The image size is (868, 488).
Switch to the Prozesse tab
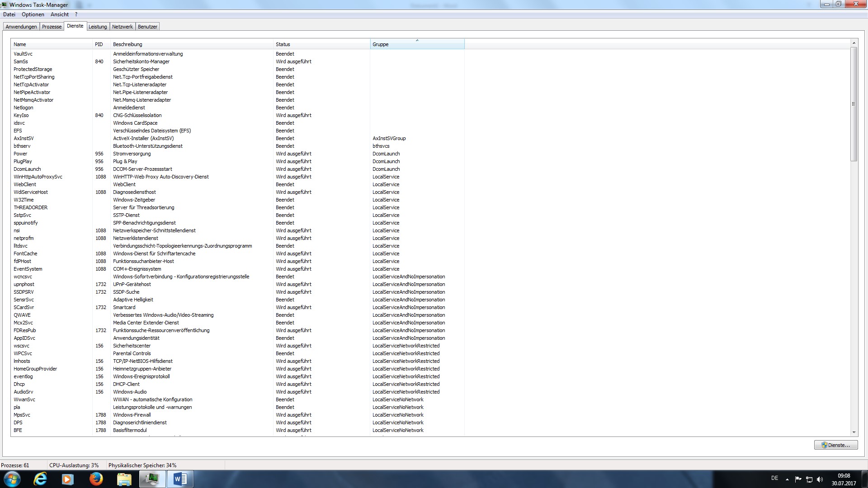click(x=52, y=27)
